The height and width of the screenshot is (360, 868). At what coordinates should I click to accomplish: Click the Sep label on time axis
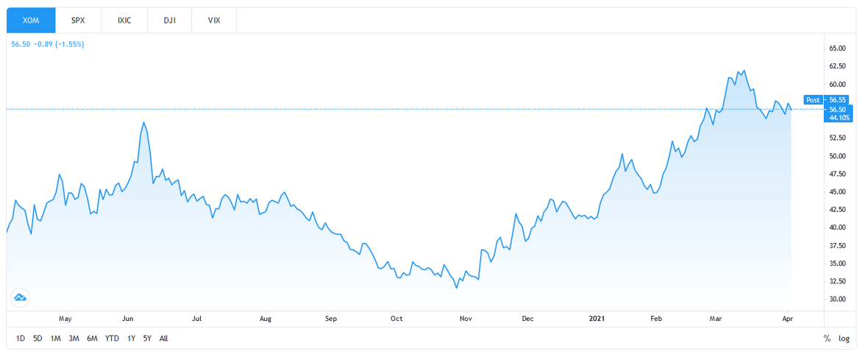click(x=330, y=319)
